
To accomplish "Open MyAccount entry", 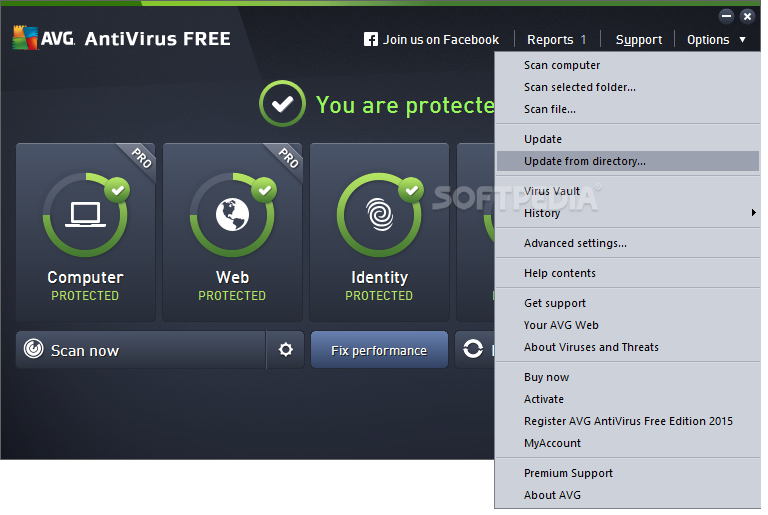I will click(627, 443).
